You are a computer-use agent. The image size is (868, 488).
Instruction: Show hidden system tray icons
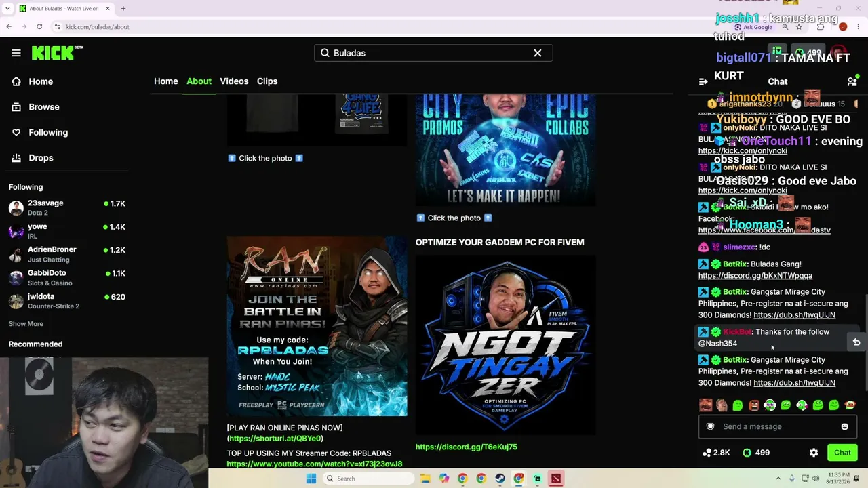[x=778, y=479]
